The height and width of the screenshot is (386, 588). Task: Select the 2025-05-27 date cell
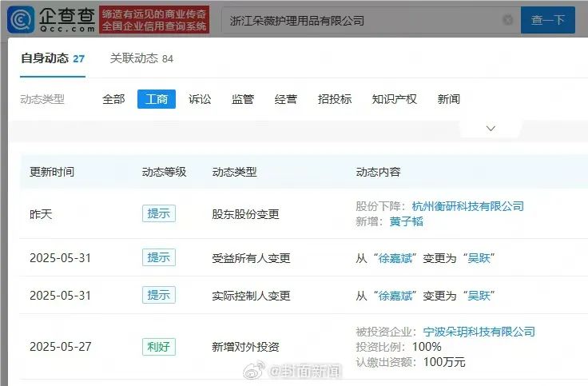coord(61,347)
